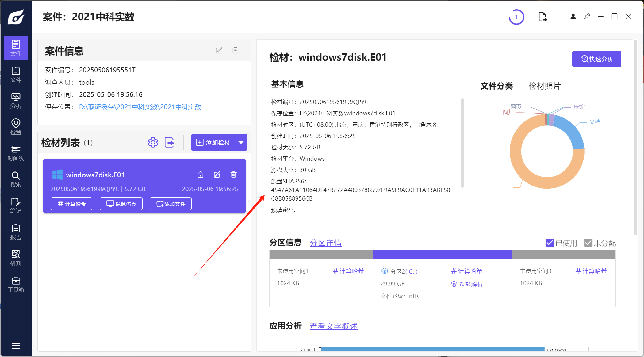Viewport: 644px width, 357px height.
Task: Open the 工具箱 toolbox in sidebar
Action: 16,284
